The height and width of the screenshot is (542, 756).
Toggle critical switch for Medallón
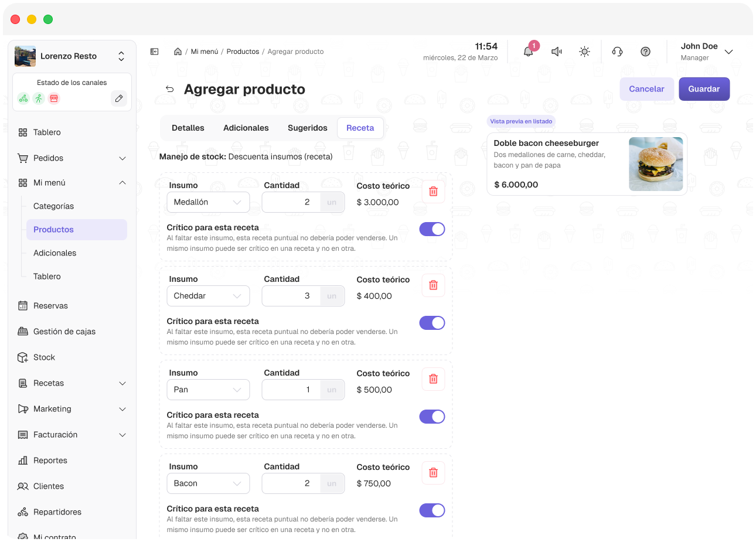432,229
